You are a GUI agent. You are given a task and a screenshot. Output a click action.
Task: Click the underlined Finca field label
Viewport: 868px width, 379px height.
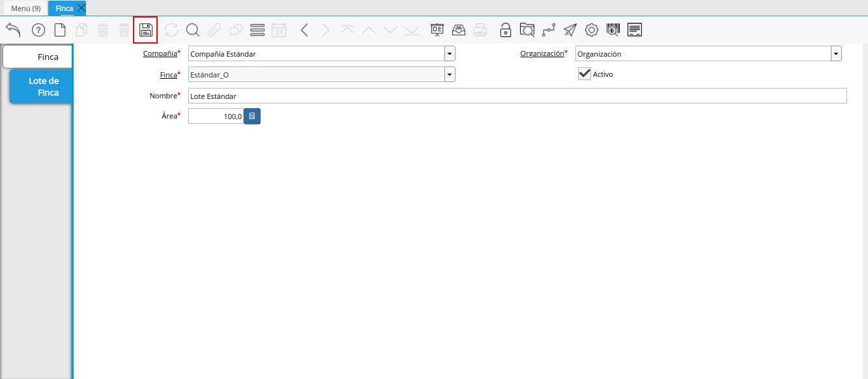point(169,75)
